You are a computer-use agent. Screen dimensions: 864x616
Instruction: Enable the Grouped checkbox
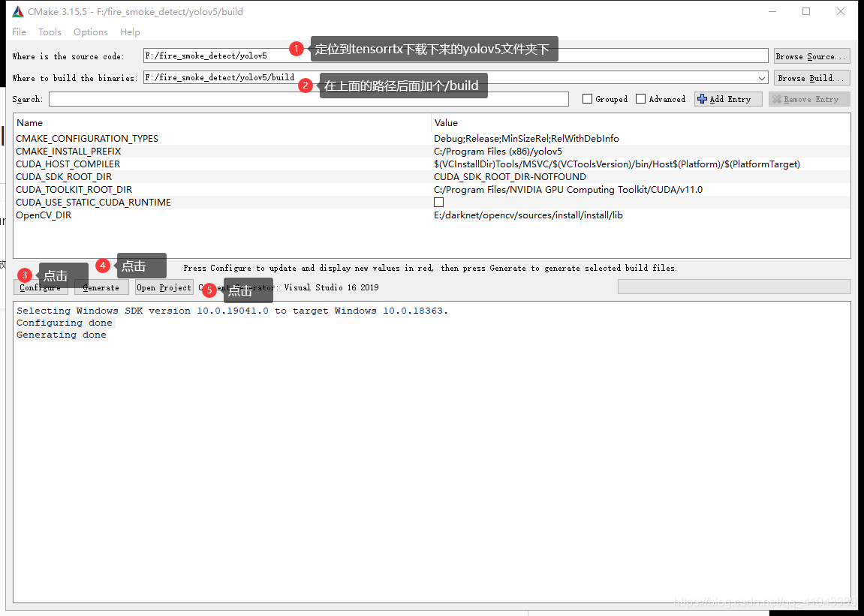[588, 99]
